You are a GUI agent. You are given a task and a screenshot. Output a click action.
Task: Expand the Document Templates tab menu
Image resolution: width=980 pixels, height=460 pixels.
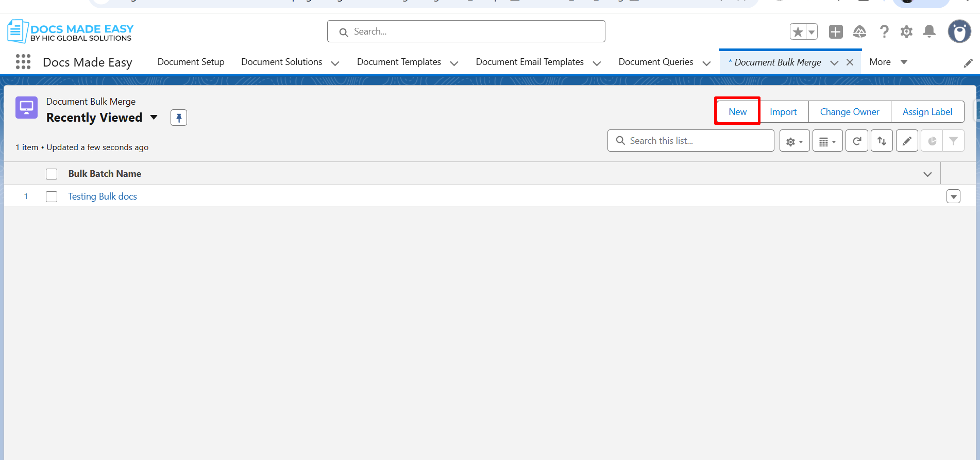point(454,63)
